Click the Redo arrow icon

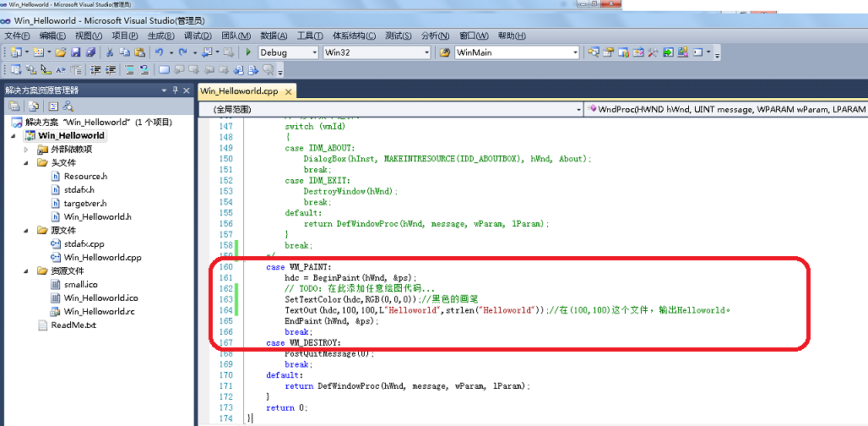tap(182, 52)
